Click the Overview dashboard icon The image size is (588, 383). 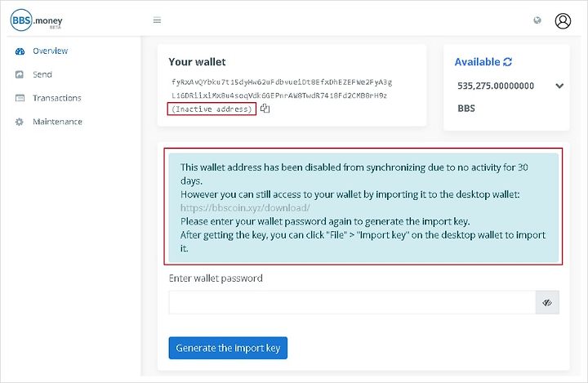(20, 51)
